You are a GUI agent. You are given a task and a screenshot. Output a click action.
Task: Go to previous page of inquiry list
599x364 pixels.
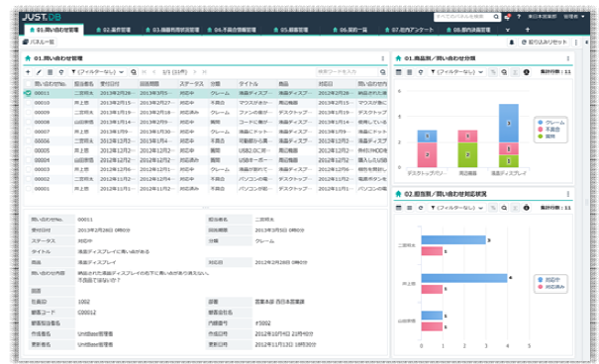[x=154, y=72]
